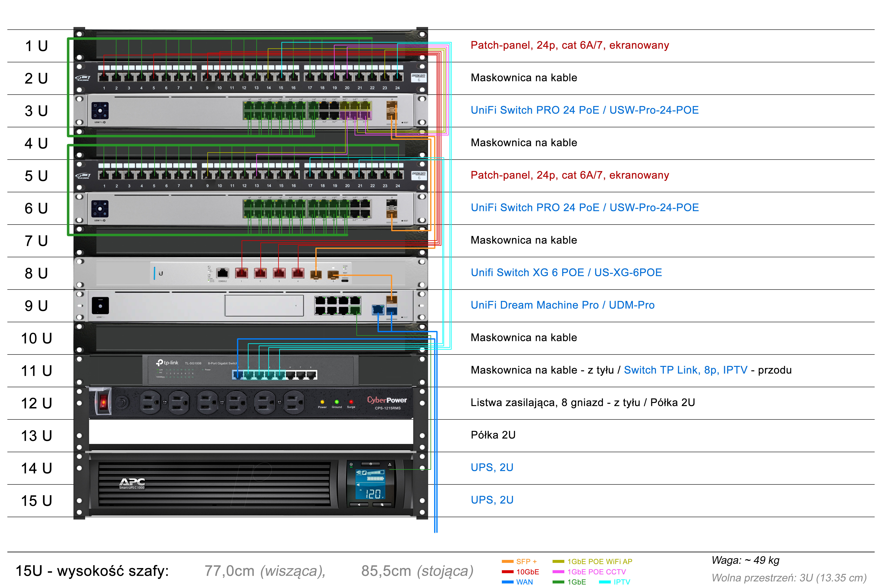Viewport: 882px width, 588px height.
Task: Click the 'UPS, 2U' label in row 14 U
Action: point(492,468)
